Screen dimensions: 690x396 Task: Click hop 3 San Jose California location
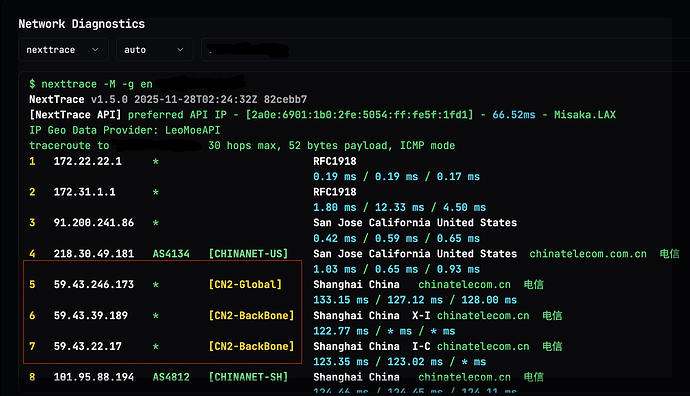coord(415,223)
